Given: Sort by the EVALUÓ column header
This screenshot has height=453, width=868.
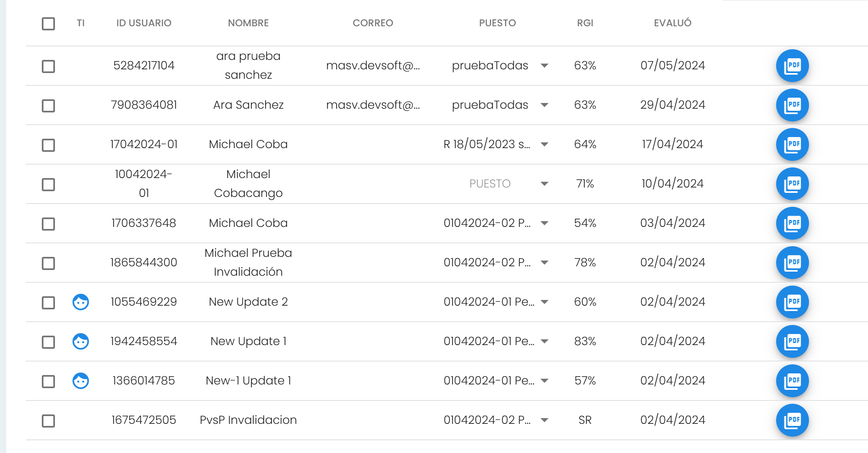Looking at the screenshot, I should 672,23.
